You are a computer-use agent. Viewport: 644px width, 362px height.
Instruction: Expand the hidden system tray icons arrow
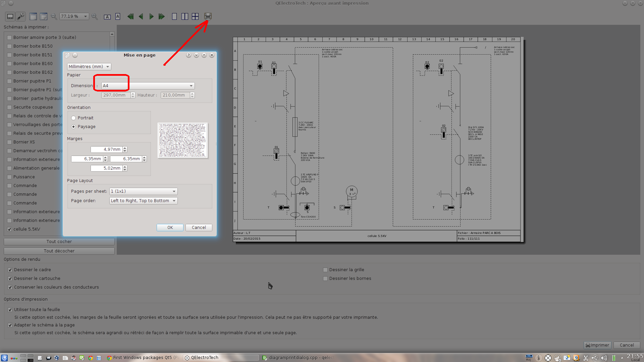(x=622, y=358)
